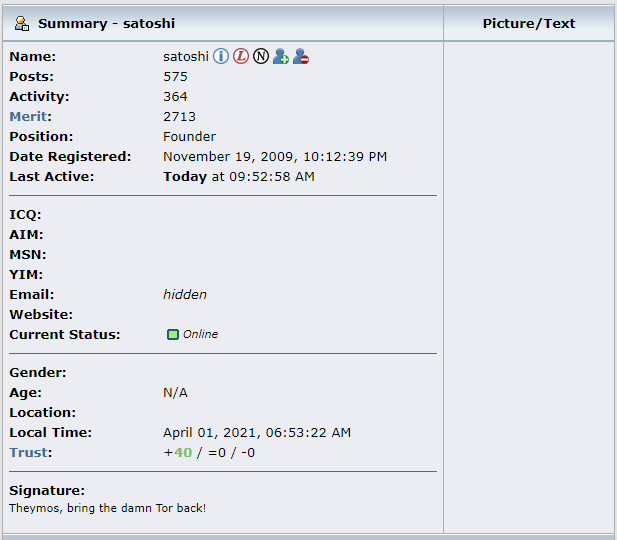Click the registration date November 19, 2009
This screenshot has height=540, width=617.
coord(275,157)
